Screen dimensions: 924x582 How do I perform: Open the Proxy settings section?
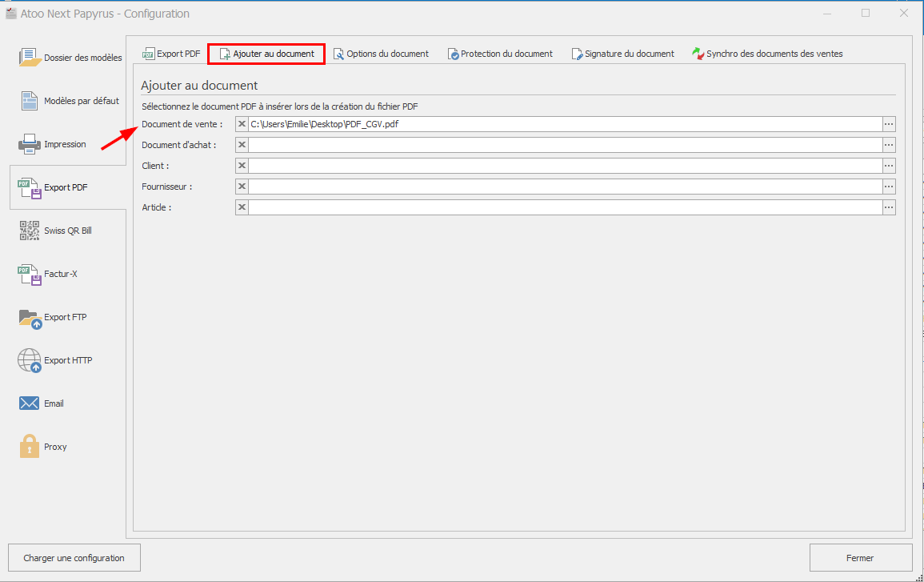[x=54, y=447]
